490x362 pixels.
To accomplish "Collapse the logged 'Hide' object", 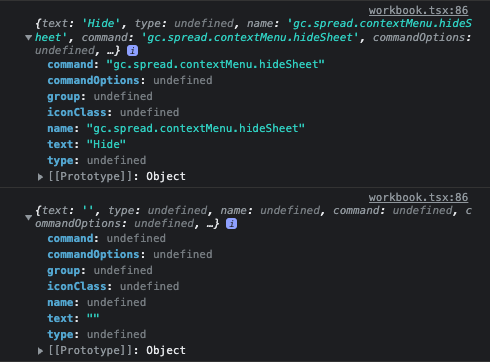I will (29, 37).
